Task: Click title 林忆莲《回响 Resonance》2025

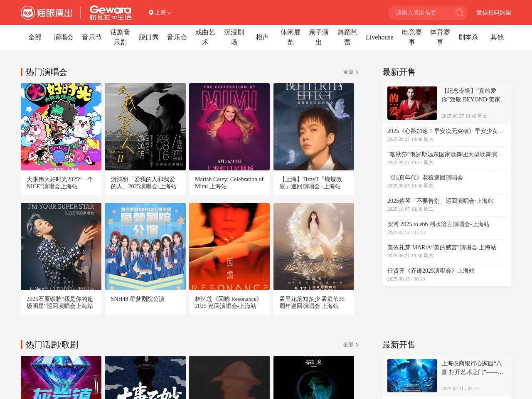Action: (228, 303)
